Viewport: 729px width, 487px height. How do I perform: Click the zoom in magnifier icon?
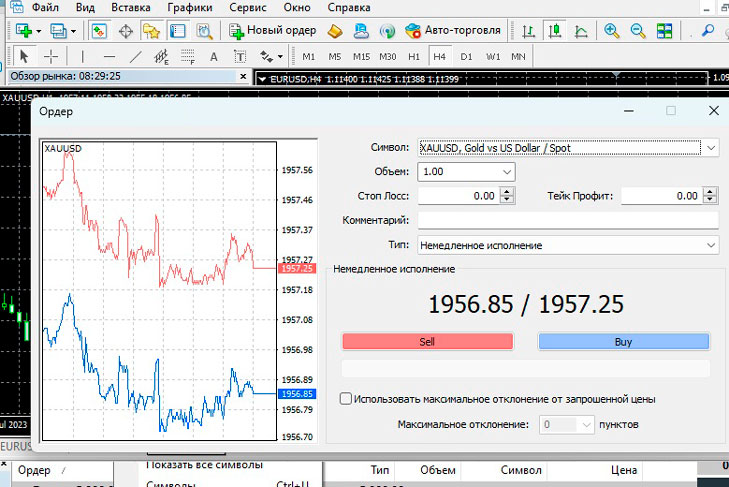[611, 30]
